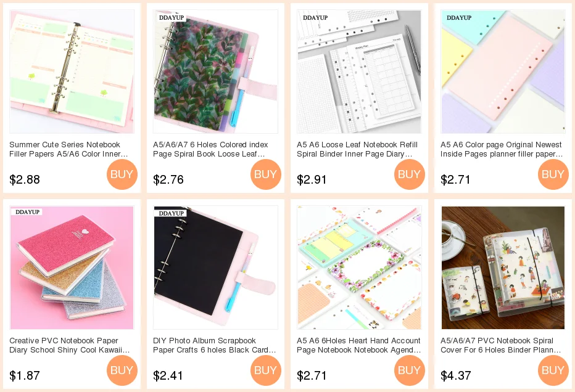Click BUY for DIY Photo Album Scrapbook
Image resolution: width=575 pixels, height=392 pixels.
point(266,370)
